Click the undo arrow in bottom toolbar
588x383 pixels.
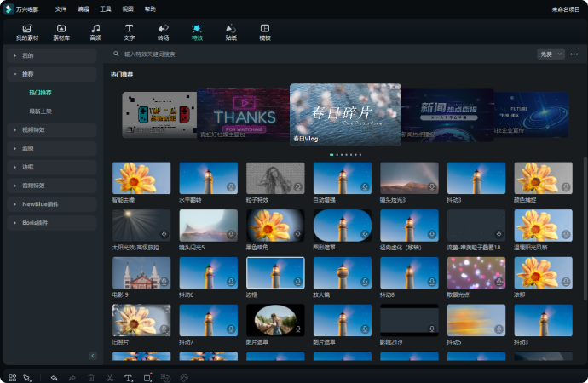coord(54,377)
